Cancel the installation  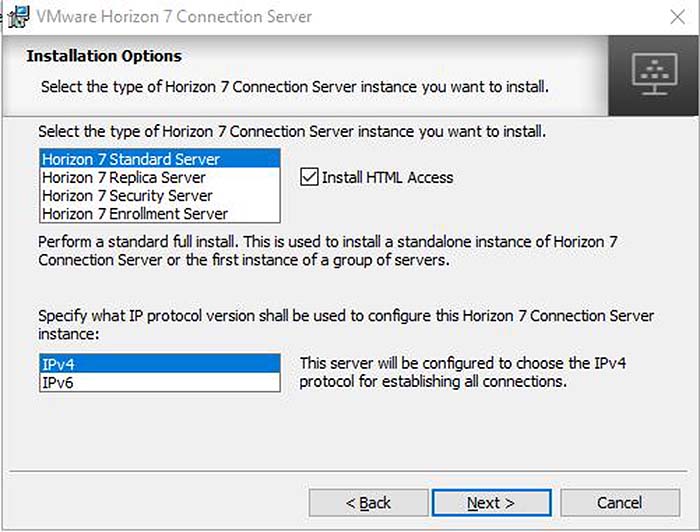620,503
